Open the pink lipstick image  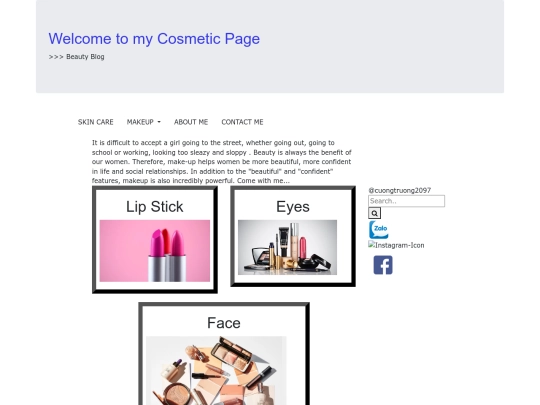(x=155, y=251)
